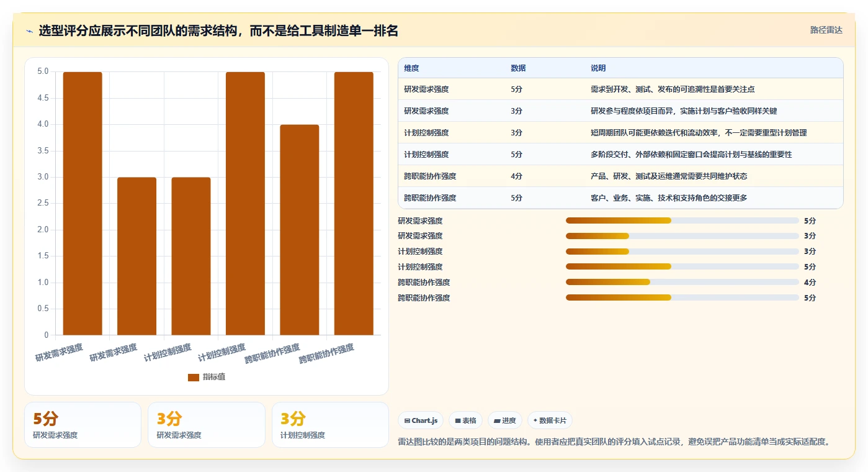Click the 跨职能协作强度 5分 progress bar
This screenshot has height=472, width=868.
tap(682, 298)
